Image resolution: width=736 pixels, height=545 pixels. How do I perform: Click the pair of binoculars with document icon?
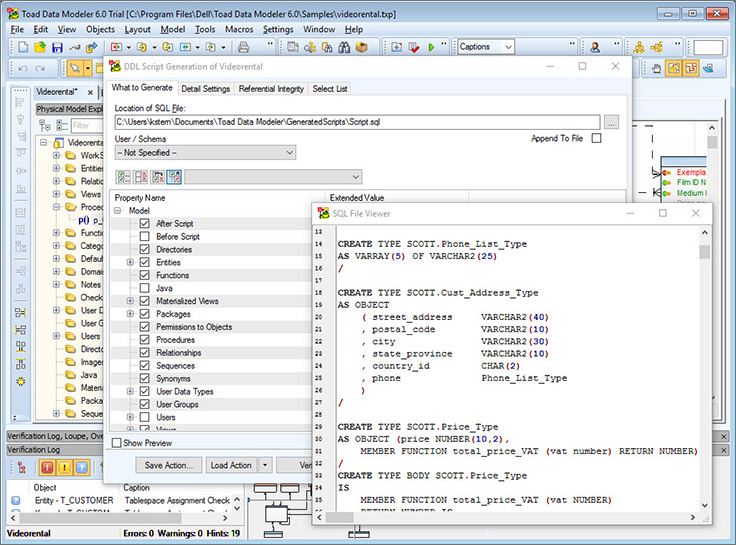(327, 47)
